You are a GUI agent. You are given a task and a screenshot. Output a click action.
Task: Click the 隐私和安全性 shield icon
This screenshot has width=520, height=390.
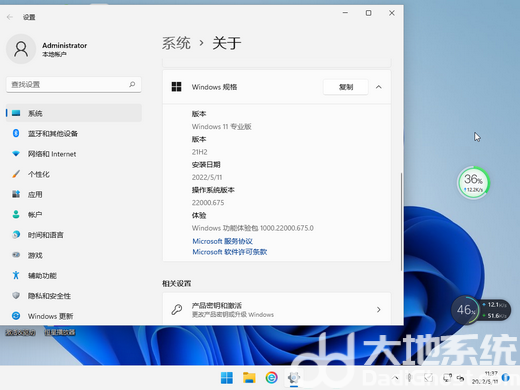click(x=16, y=295)
